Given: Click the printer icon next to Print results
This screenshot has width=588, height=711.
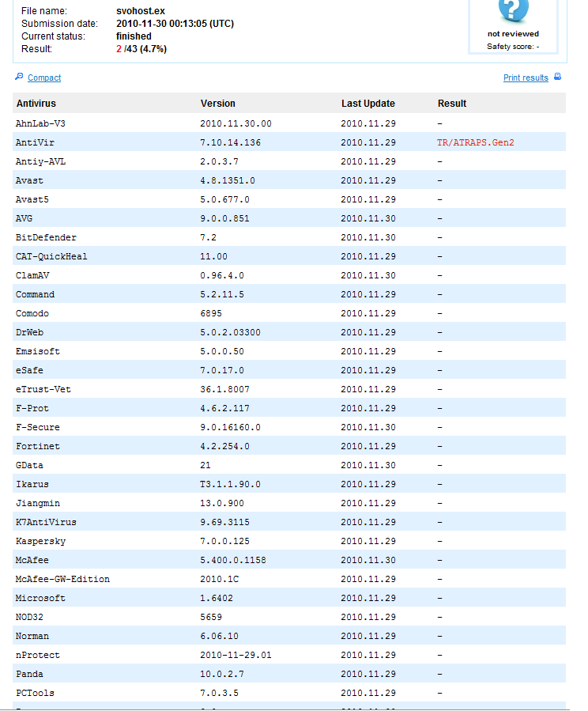Looking at the screenshot, I should coord(558,77).
